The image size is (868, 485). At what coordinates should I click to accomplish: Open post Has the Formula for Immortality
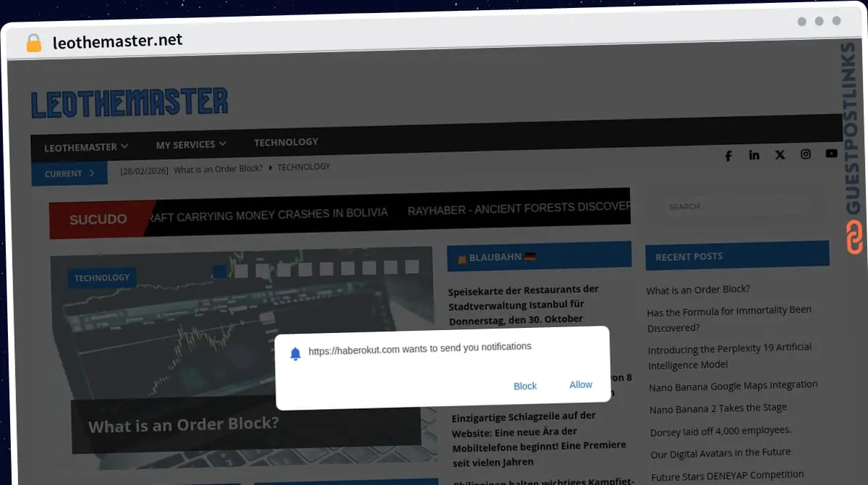(x=729, y=319)
